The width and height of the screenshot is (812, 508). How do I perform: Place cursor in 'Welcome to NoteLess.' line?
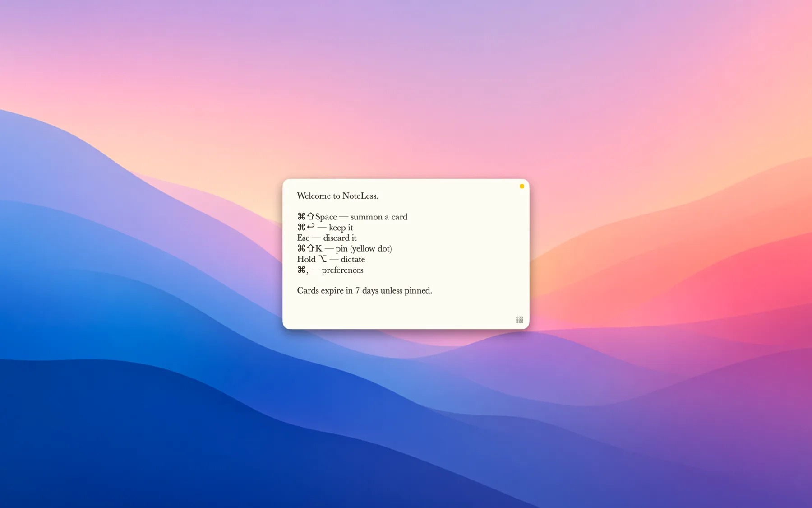337,196
